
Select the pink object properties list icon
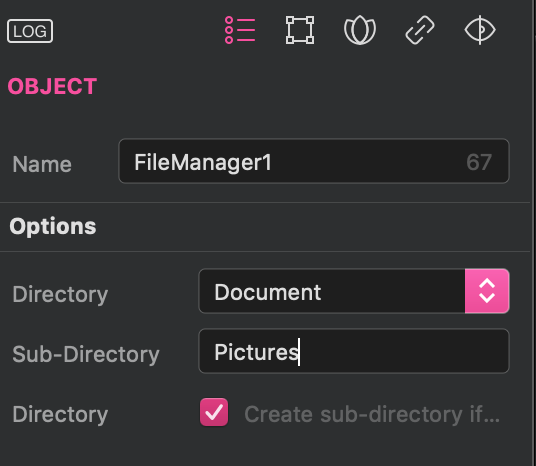(240, 30)
